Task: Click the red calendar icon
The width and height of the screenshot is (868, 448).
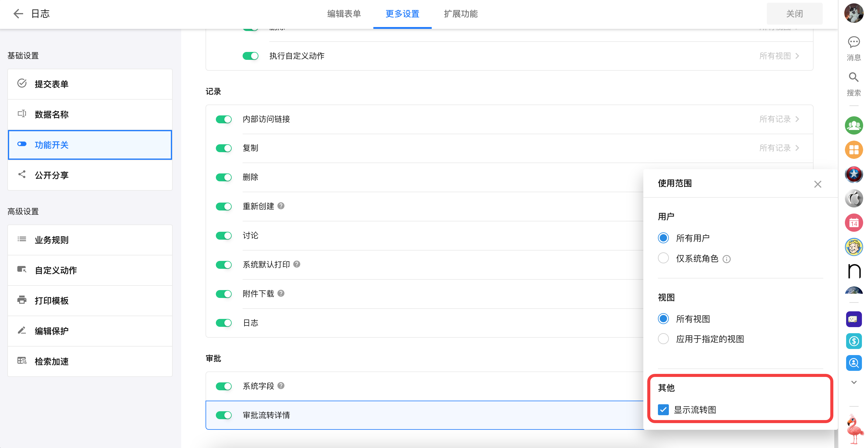Action: (x=853, y=223)
